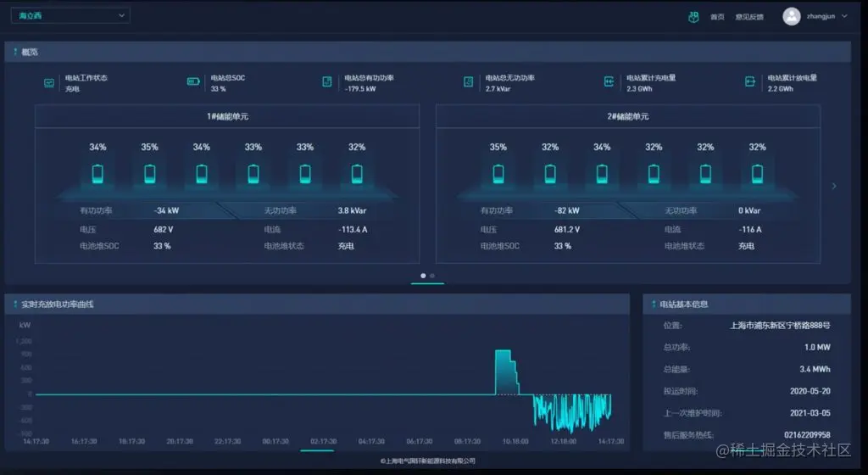Image resolution: width=868 pixels, height=475 pixels.
Task: Click the 02:17:30 time axis label
Action: (323, 441)
